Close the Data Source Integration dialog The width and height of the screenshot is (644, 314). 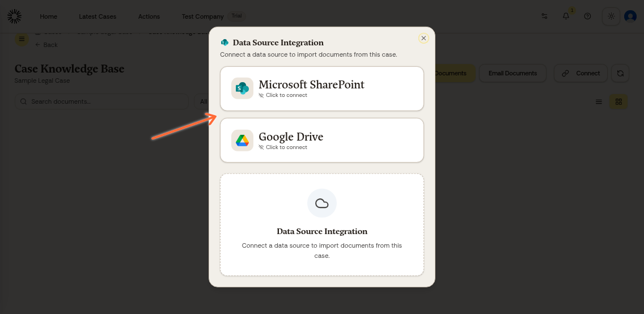coord(423,38)
